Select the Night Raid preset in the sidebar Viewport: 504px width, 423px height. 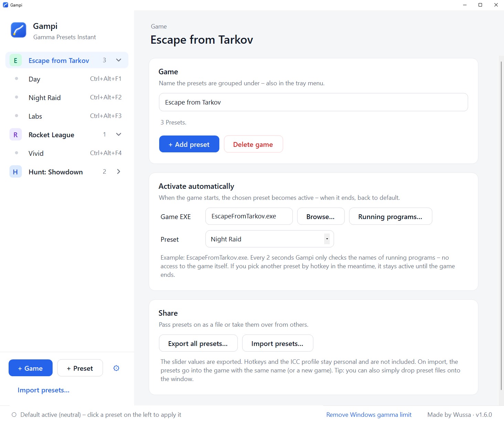(x=67, y=98)
